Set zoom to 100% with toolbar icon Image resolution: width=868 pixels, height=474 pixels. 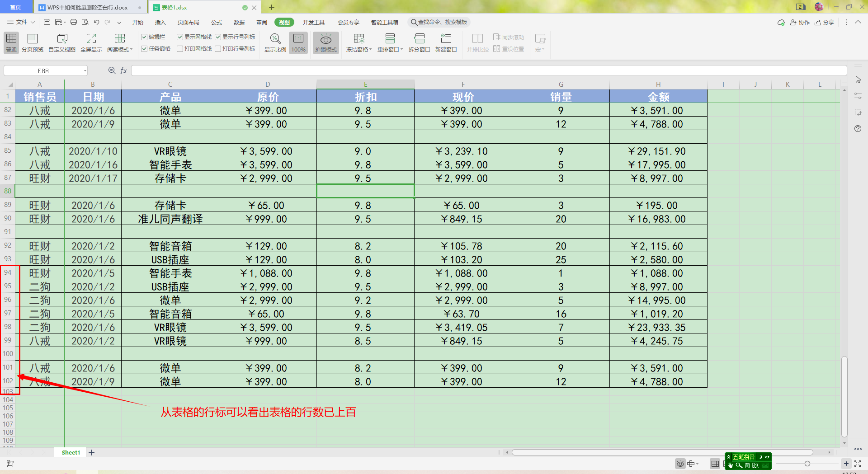[x=298, y=39]
